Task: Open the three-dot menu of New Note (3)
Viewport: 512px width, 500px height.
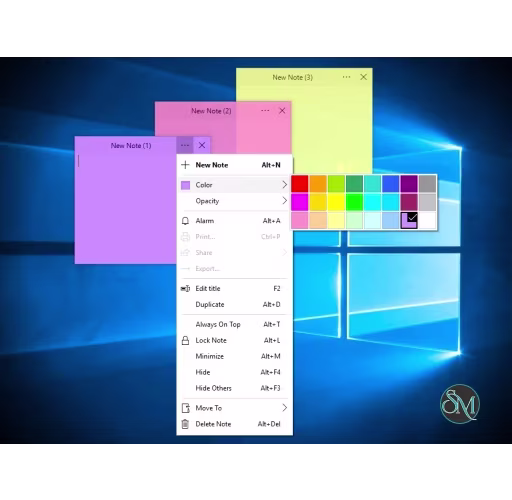Action: [x=346, y=77]
